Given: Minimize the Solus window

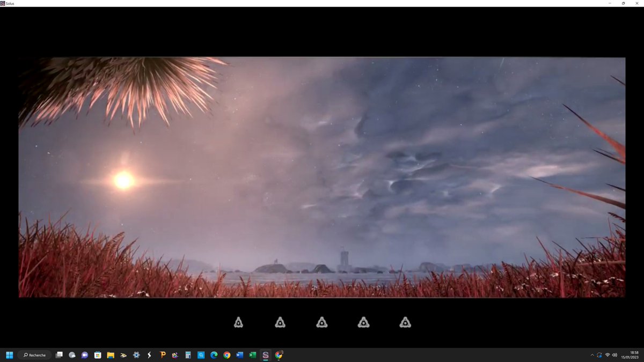Looking at the screenshot, I should pos(610,3).
